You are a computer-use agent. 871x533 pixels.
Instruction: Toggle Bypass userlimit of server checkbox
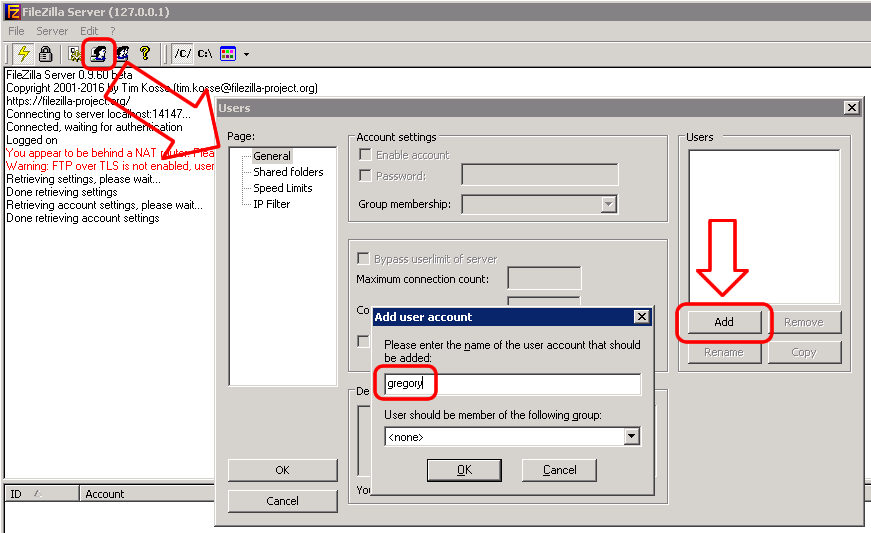[363, 258]
